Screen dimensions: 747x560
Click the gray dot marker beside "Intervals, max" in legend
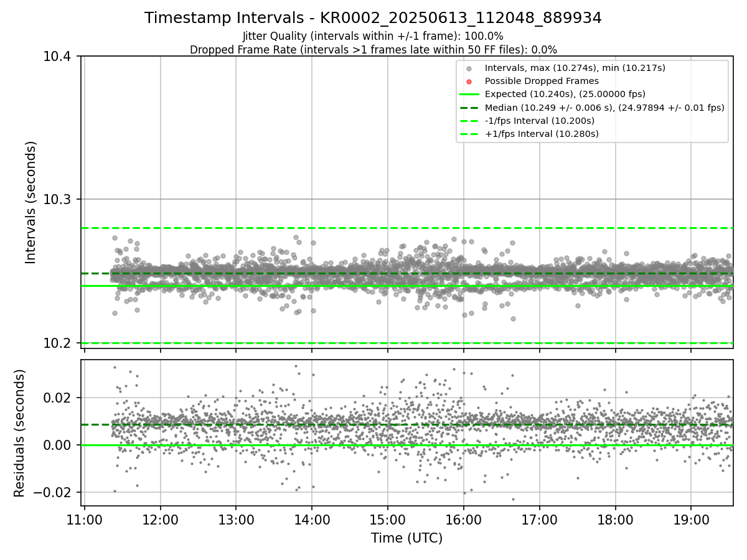coord(469,68)
